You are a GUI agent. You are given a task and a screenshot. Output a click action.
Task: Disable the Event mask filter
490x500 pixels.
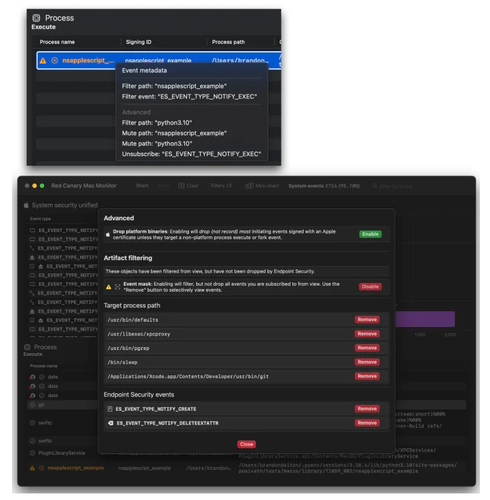[x=370, y=287]
